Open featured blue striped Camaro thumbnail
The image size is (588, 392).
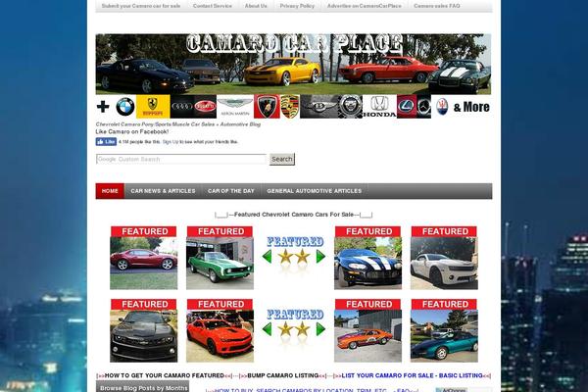[367, 258]
